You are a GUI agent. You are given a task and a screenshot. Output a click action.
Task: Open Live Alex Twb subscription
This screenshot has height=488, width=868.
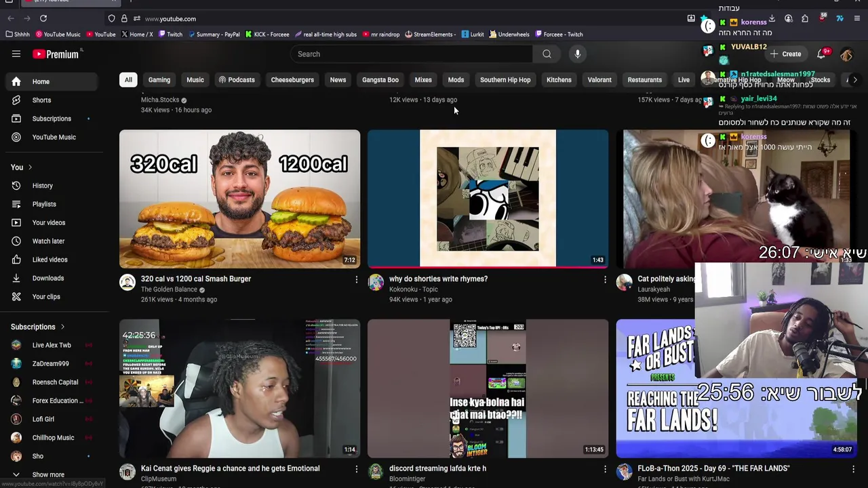pyautogui.click(x=52, y=345)
